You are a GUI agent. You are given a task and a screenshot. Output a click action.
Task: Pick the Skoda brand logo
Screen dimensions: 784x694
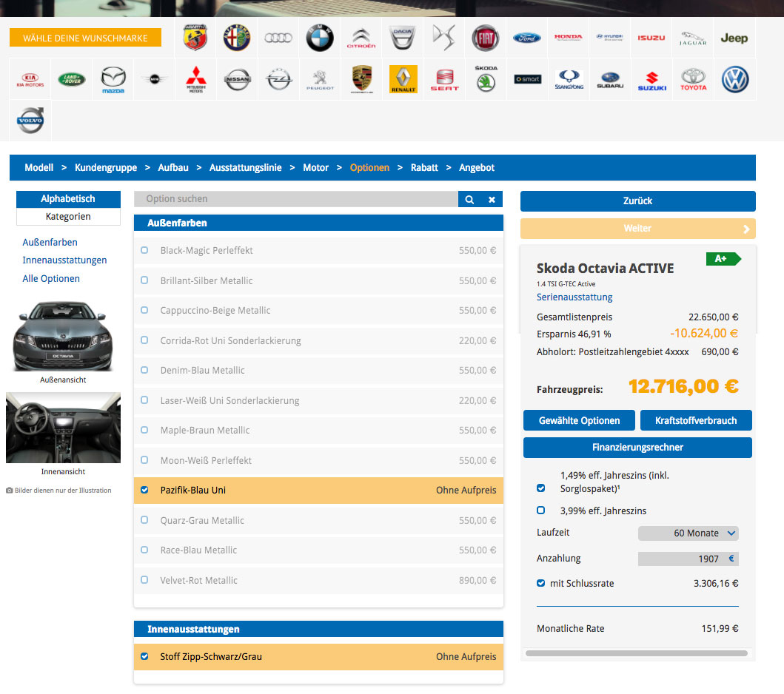(486, 79)
